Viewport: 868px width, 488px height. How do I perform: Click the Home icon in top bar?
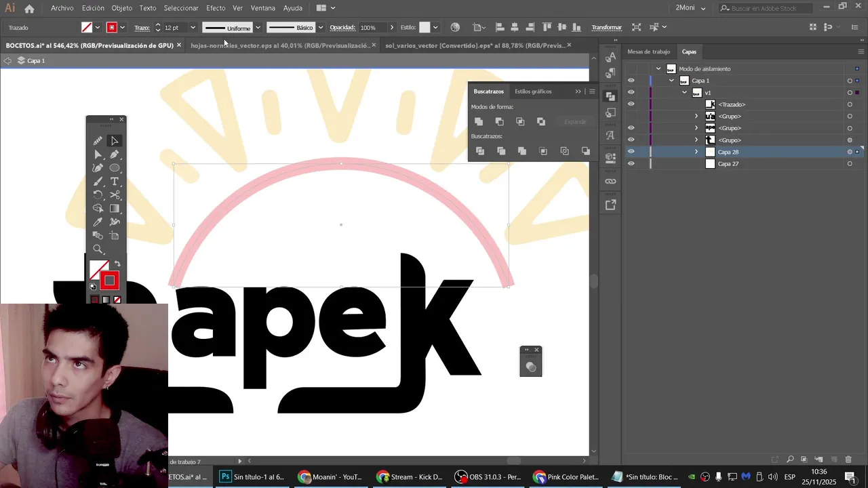click(29, 8)
